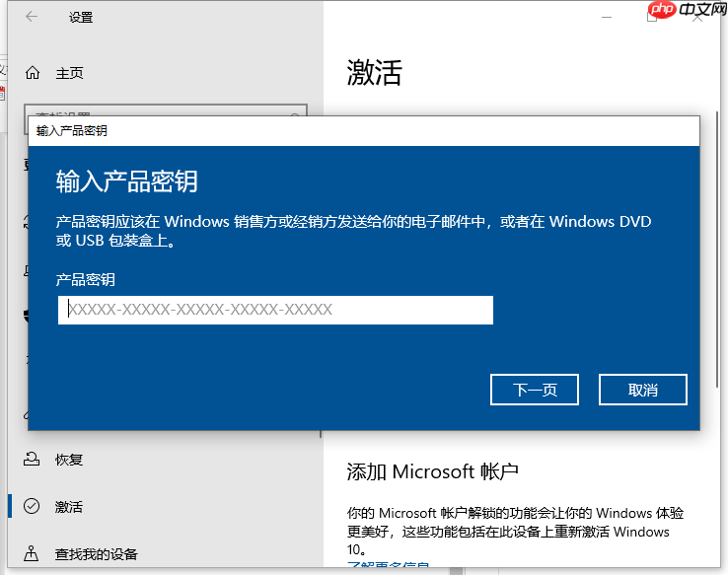Screen dimensions: 728x575
Task: Click the 设置 window title
Action: point(81,17)
